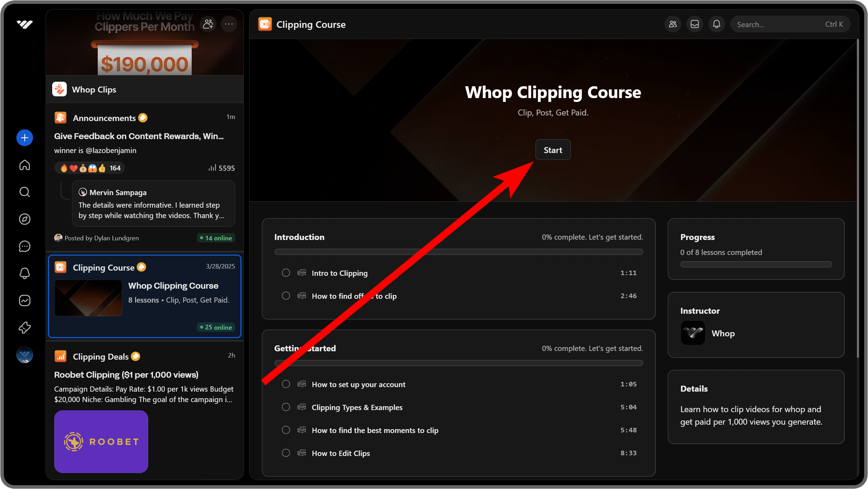Click the blue plus button to add
This screenshot has height=489, width=868.
click(25, 138)
